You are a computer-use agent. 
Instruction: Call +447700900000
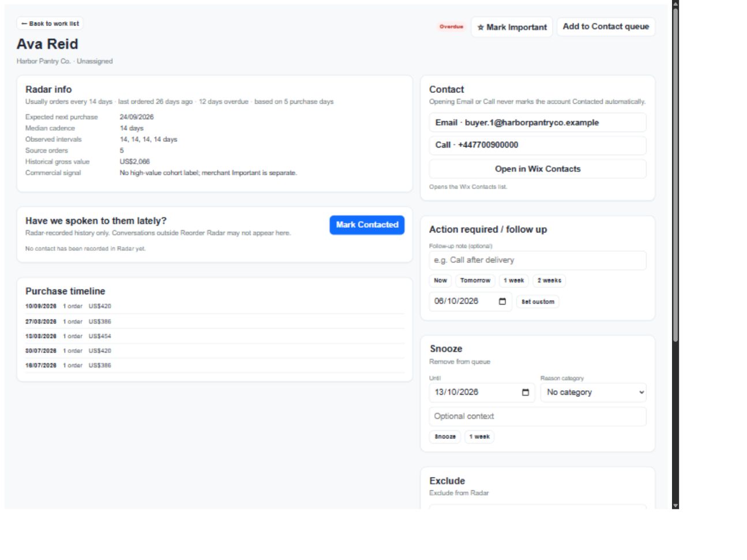(537, 145)
